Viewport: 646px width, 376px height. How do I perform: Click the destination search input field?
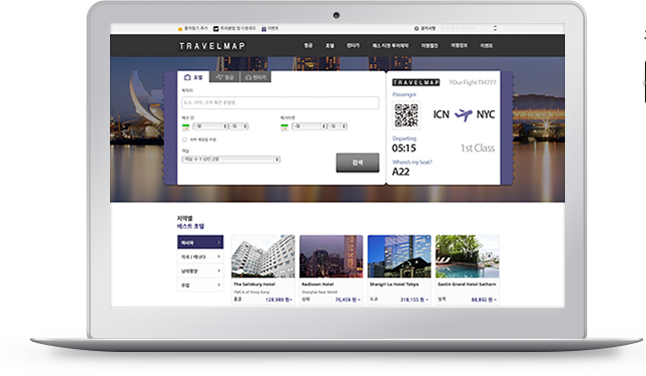point(280,103)
